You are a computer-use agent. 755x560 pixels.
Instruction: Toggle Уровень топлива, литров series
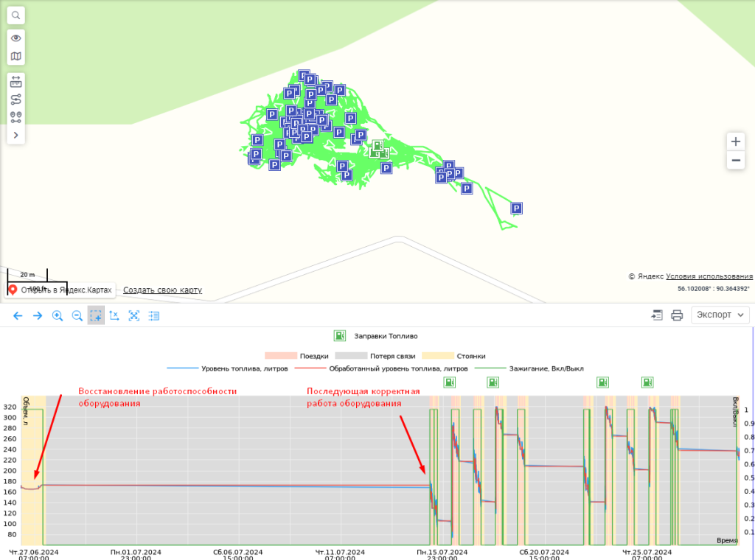coord(227,368)
